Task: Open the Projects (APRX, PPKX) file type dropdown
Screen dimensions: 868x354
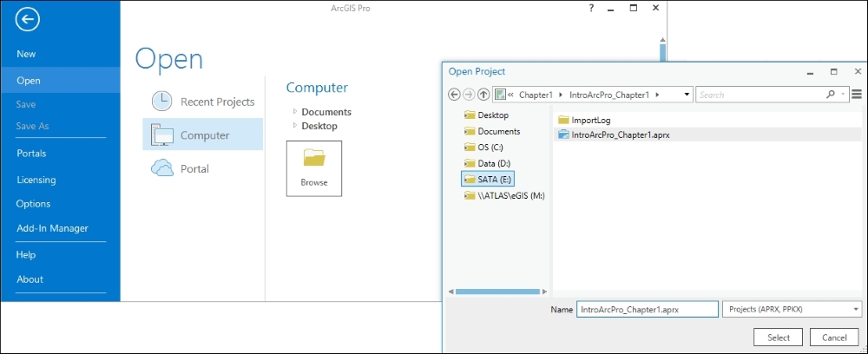Action: click(x=855, y=309)
